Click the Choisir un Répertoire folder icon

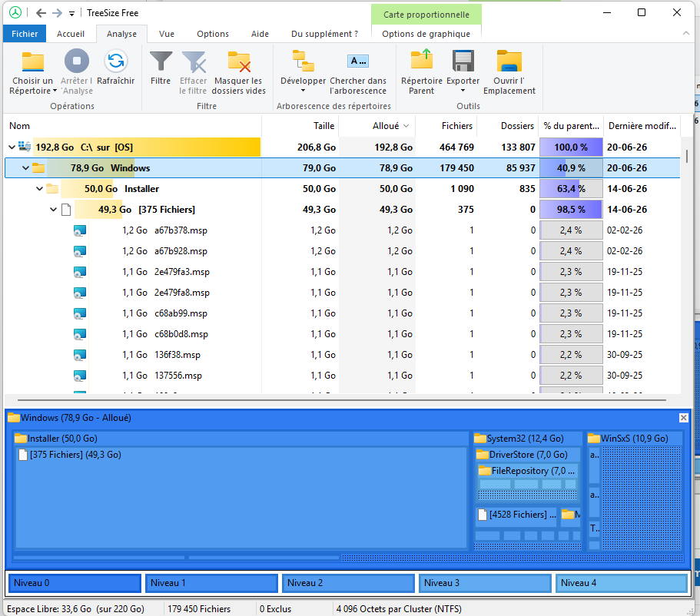[x=32, y=61]
